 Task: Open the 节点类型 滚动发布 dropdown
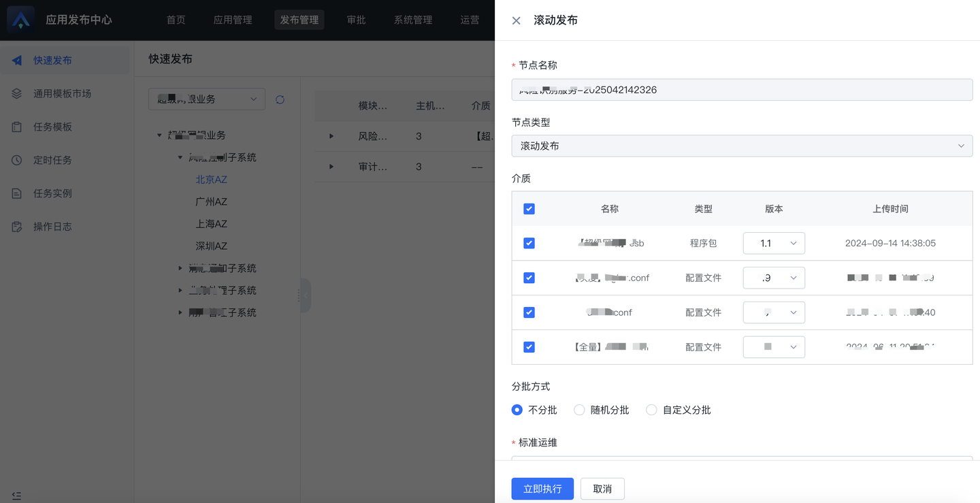(742, 146)
